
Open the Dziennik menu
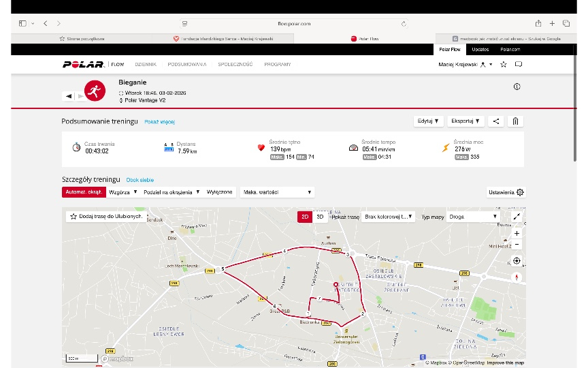[146, 65]
